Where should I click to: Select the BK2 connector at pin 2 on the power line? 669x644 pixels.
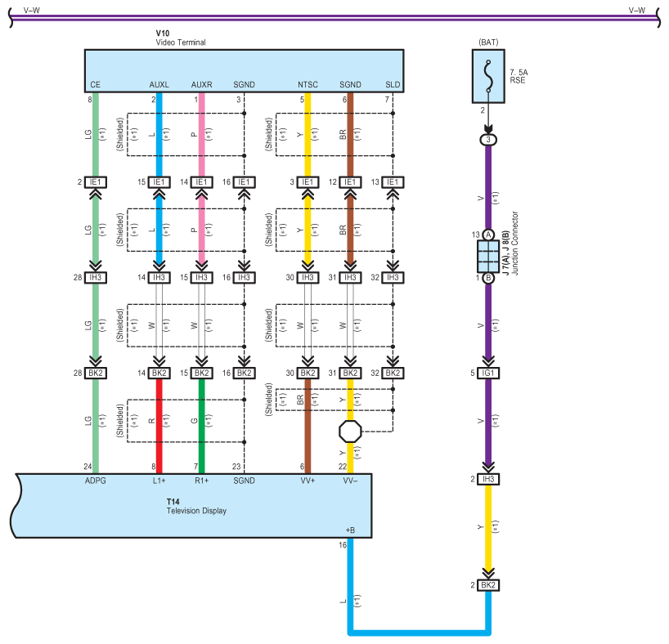[488, 585]
